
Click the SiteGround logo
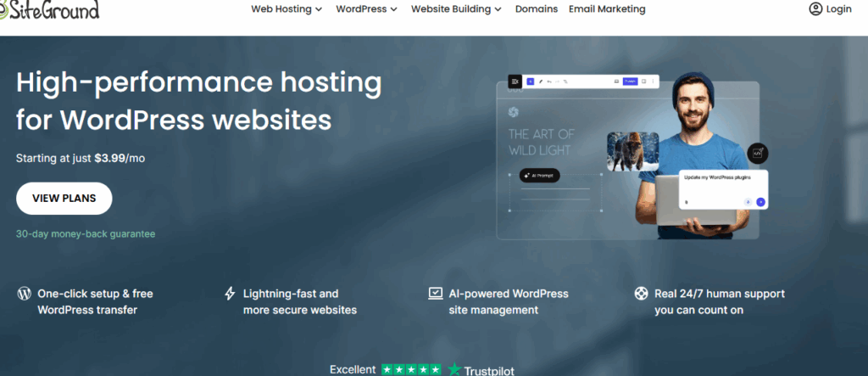click(x=49, y=9)
